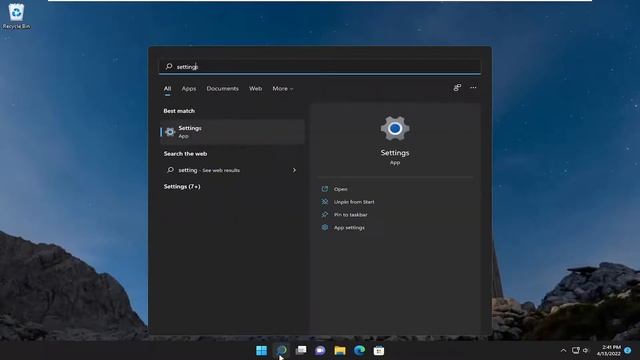
Task: Click the taskbar Search icon
Action: 281,350
